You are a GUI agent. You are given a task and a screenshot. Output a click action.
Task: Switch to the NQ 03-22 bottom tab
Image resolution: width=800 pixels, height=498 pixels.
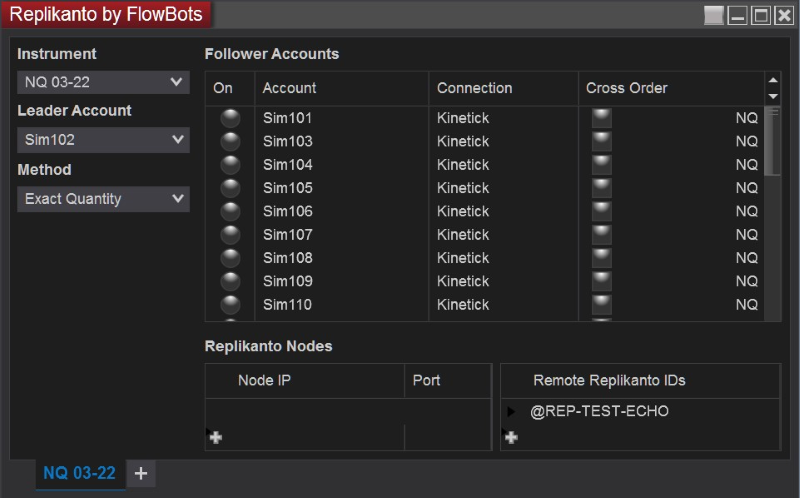pyautogui.click(x=80, y=473)
